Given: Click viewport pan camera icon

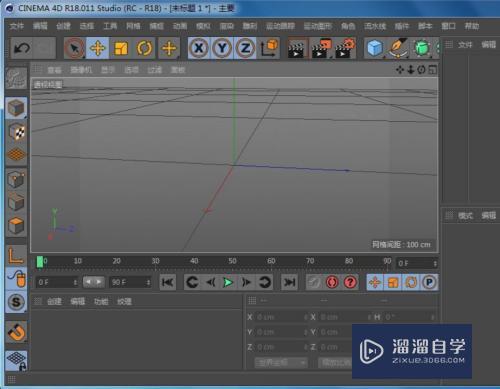Looking at the screenshot, I should 400,70.
